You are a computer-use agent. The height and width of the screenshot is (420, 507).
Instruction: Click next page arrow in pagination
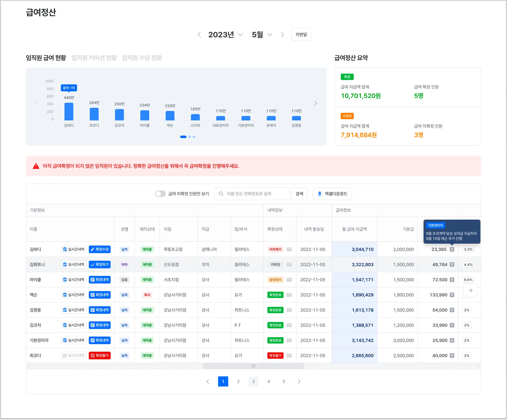[299, 381]
